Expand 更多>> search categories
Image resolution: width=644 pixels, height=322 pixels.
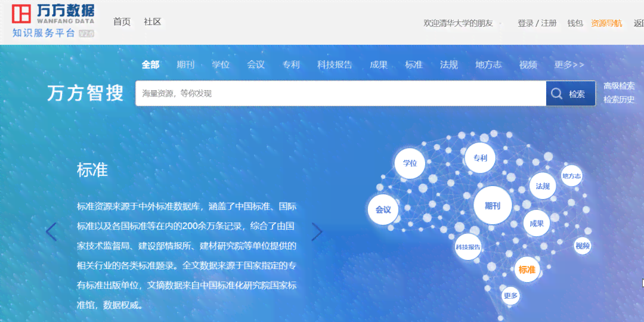click(569, 64)
